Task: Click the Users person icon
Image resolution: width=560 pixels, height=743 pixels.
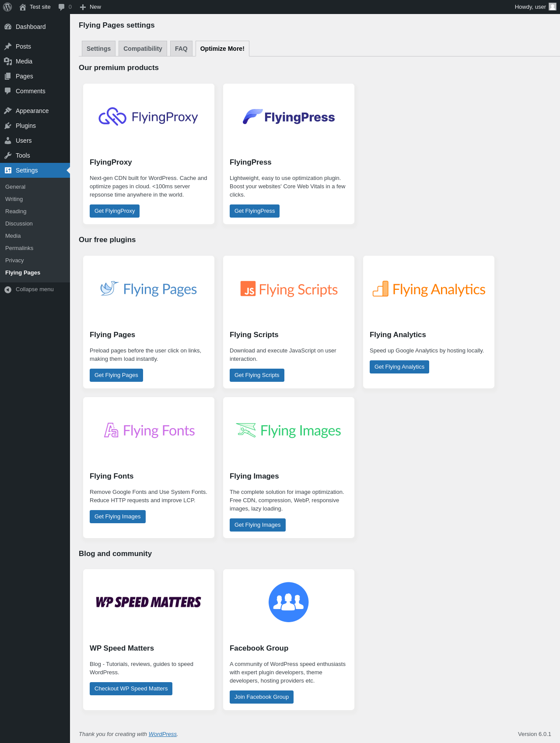Action: coord(8,141)
